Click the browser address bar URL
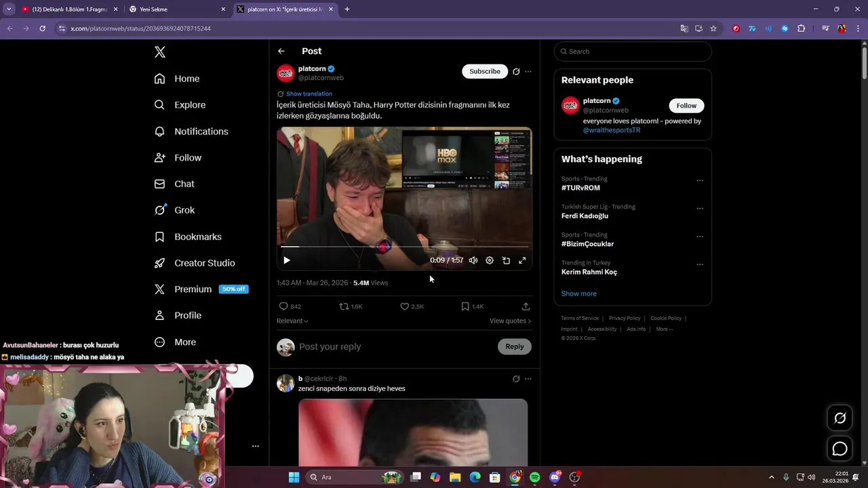868x488 pixels. point(140,28)
